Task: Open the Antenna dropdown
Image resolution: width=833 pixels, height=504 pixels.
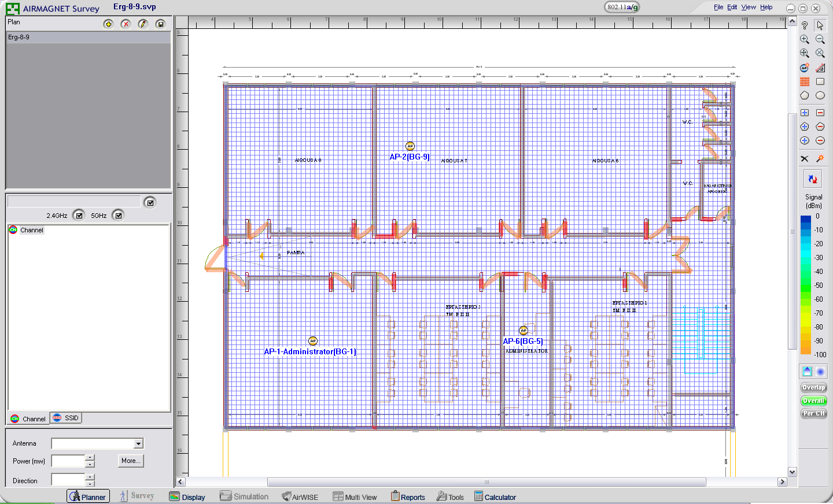Action: [138, 444]
